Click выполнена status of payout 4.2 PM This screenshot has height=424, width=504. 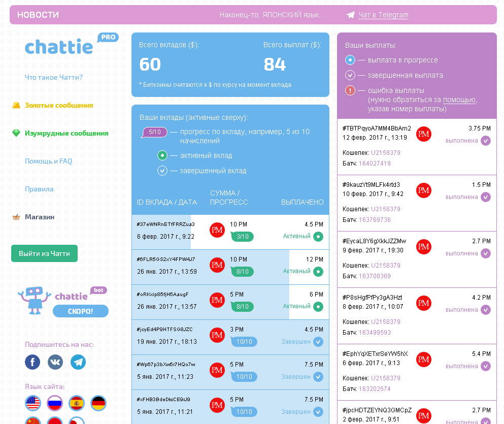coord(461,310)
